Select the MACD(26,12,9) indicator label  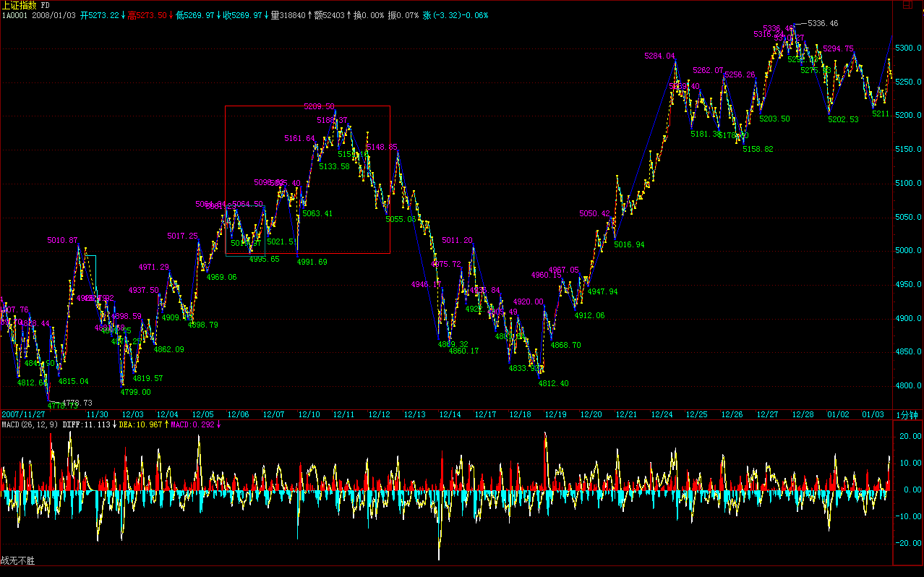point(29,424)
